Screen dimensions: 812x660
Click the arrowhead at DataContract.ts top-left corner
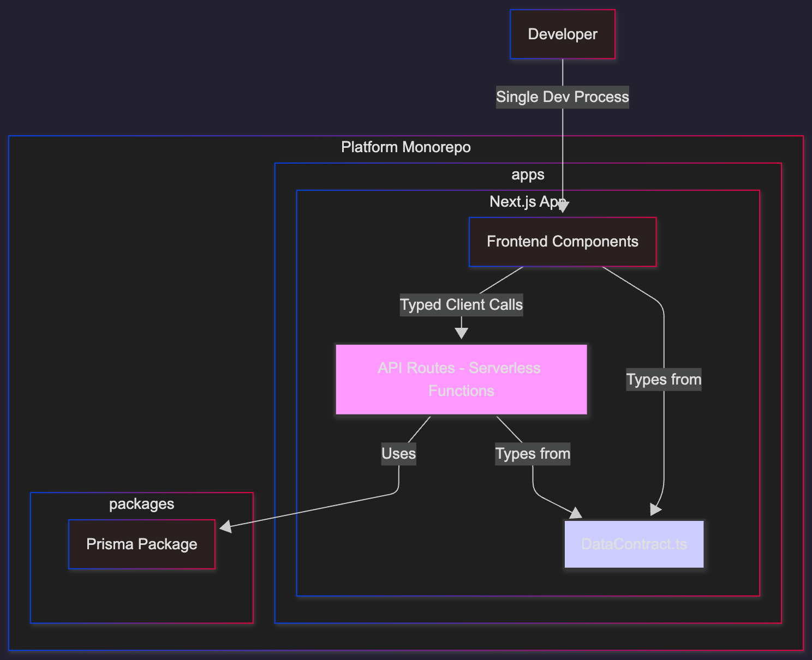[576, 513]
